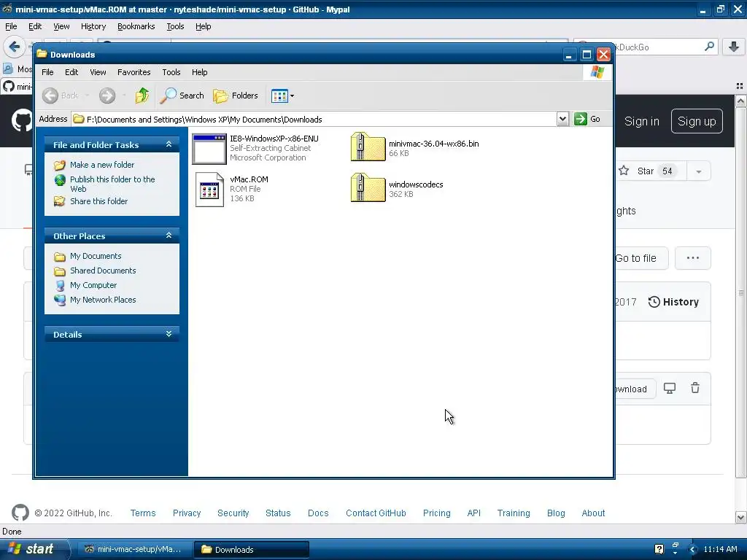This screenshot has height=560, width=747.
Task: Click the Windows Start button
Action: (x=34, y=549)
